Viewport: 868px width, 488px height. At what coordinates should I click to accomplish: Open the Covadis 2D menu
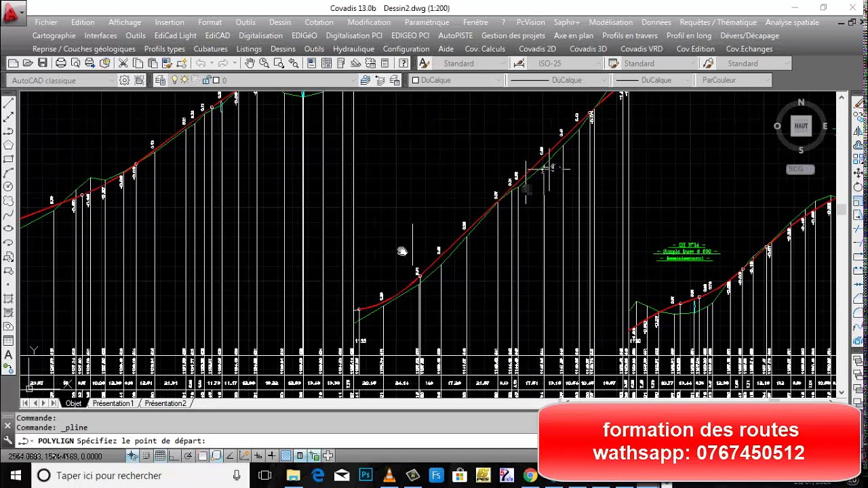pyautogui.click(x=537, y=49)
